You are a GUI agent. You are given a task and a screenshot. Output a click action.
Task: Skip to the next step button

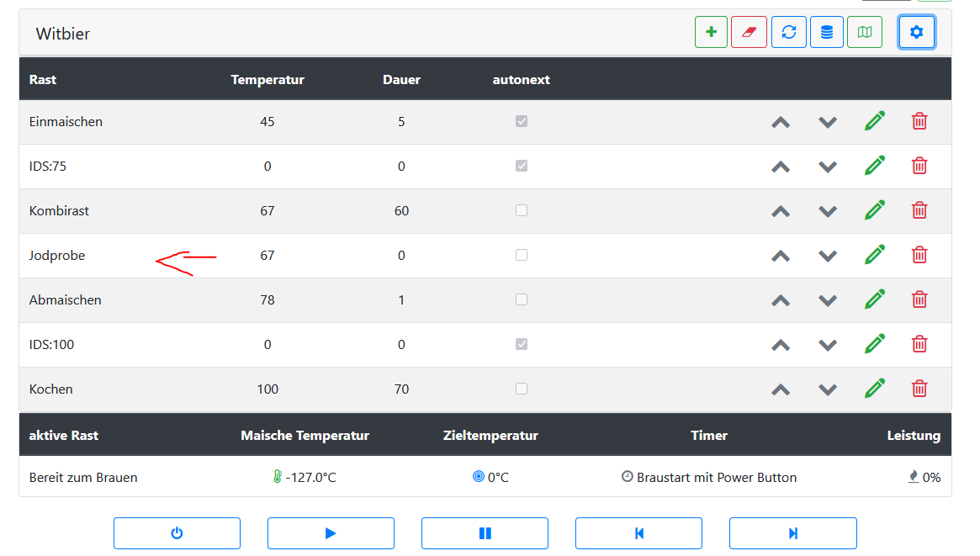(792, 533)
